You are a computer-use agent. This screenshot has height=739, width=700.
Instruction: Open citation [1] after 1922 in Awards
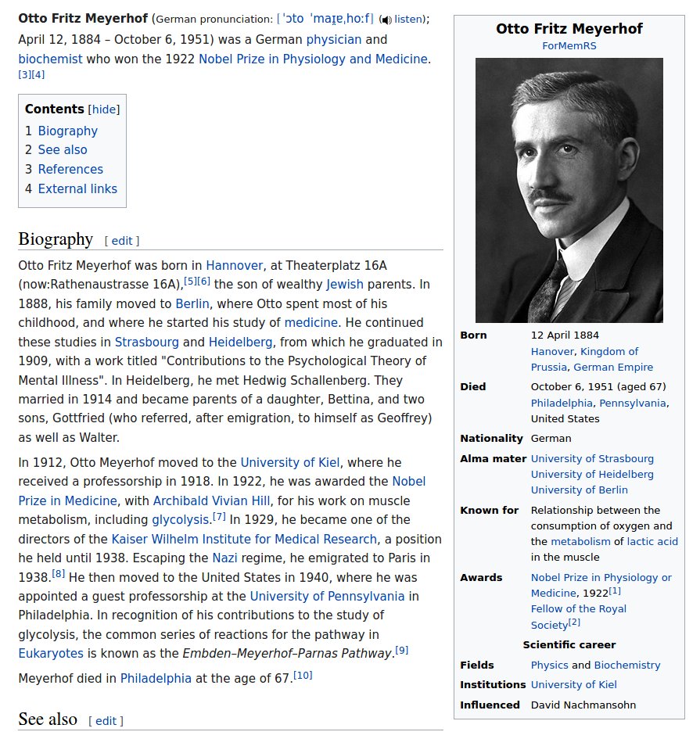(615, 590)
